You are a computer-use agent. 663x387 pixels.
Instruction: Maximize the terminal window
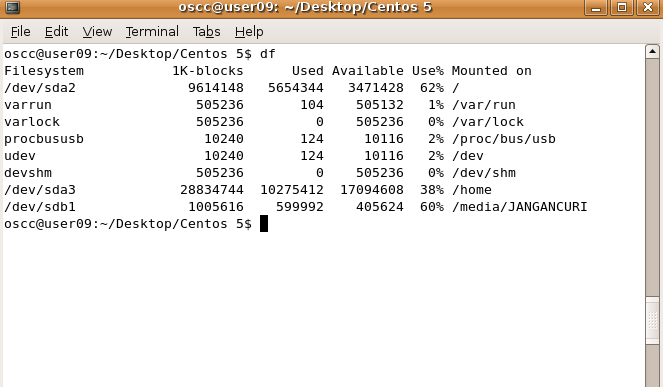[x=622, y=7]
